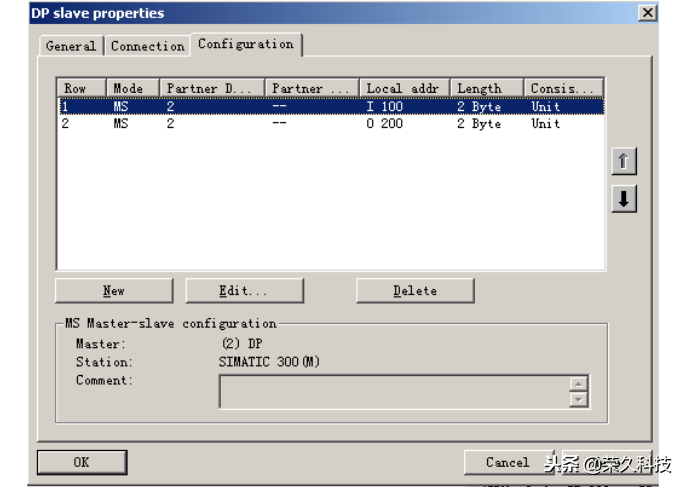Delete the selected configuration row

(x=414, y=291)
